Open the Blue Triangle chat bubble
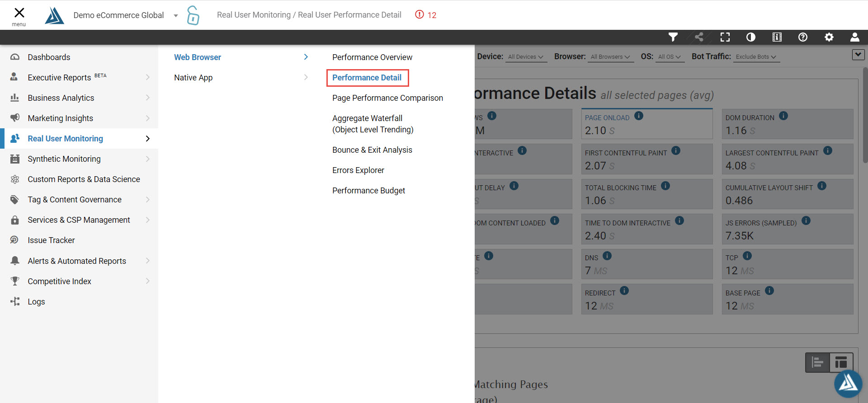This screenshot has height=403, width=868. pos(848,384)
